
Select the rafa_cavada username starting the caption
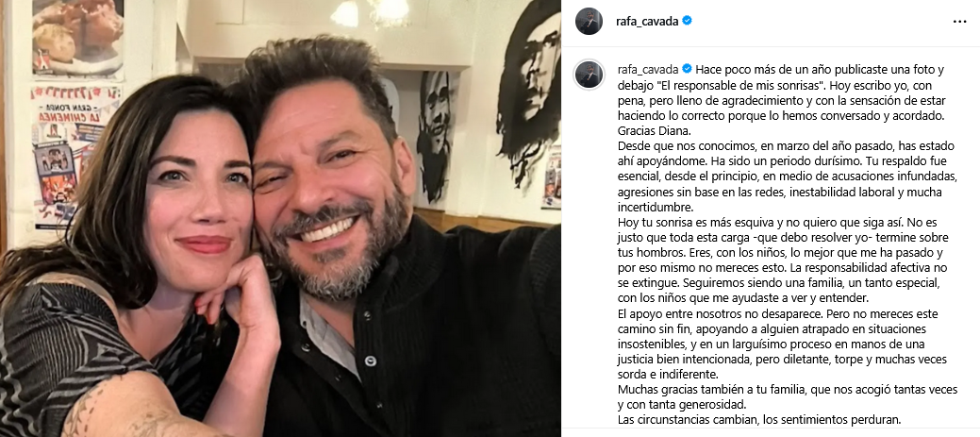coord(647,69)
